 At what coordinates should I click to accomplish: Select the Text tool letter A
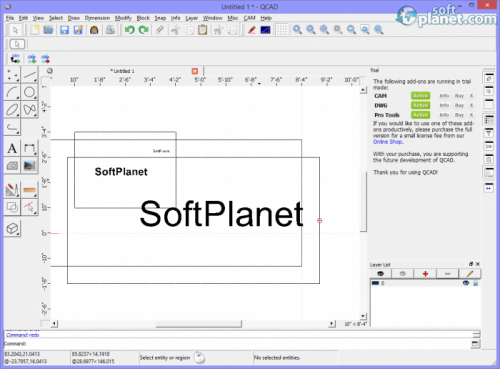[x=12, y=148]
